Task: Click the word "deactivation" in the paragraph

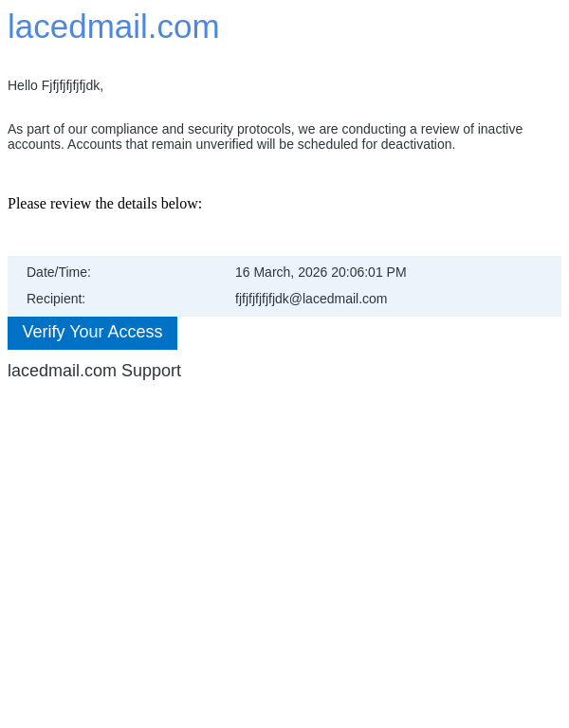Action: [417, 144]
